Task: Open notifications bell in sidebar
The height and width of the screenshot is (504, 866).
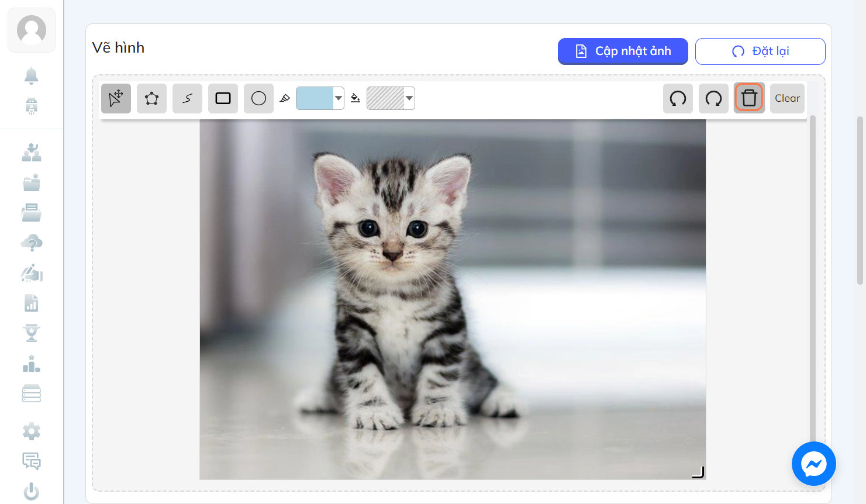Action: (x=32, y=76)
